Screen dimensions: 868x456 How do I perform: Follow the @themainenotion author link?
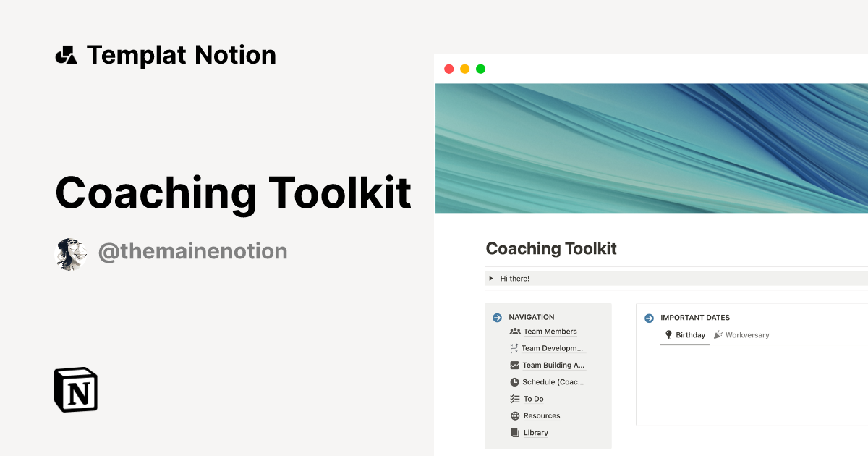(192, 250)
